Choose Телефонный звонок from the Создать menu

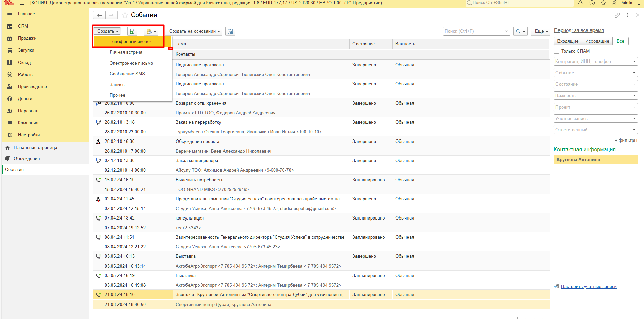click(x=131, y=42)
